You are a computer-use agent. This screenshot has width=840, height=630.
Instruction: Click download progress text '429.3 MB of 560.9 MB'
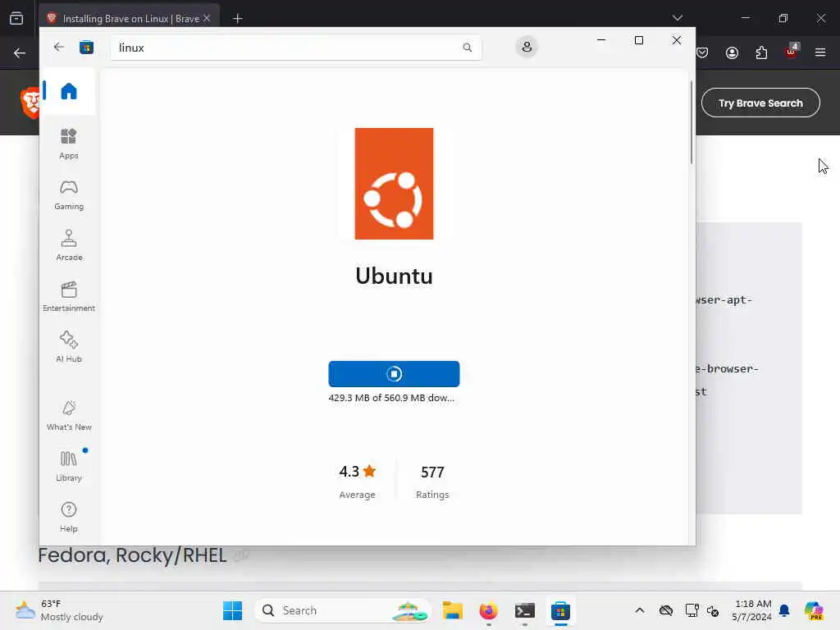click(391, 398)
